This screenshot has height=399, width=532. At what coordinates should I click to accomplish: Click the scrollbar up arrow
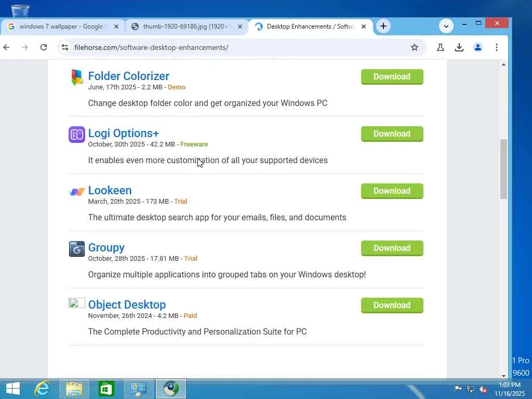[503, 64]
